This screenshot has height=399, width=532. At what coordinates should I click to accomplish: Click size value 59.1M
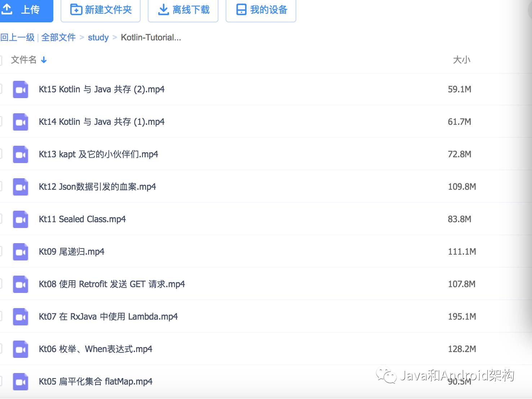[460, 89]
